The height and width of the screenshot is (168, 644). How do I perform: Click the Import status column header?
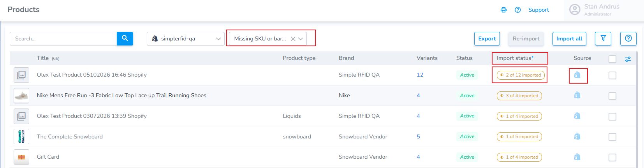pyautogui.click(x=515, y=58)
